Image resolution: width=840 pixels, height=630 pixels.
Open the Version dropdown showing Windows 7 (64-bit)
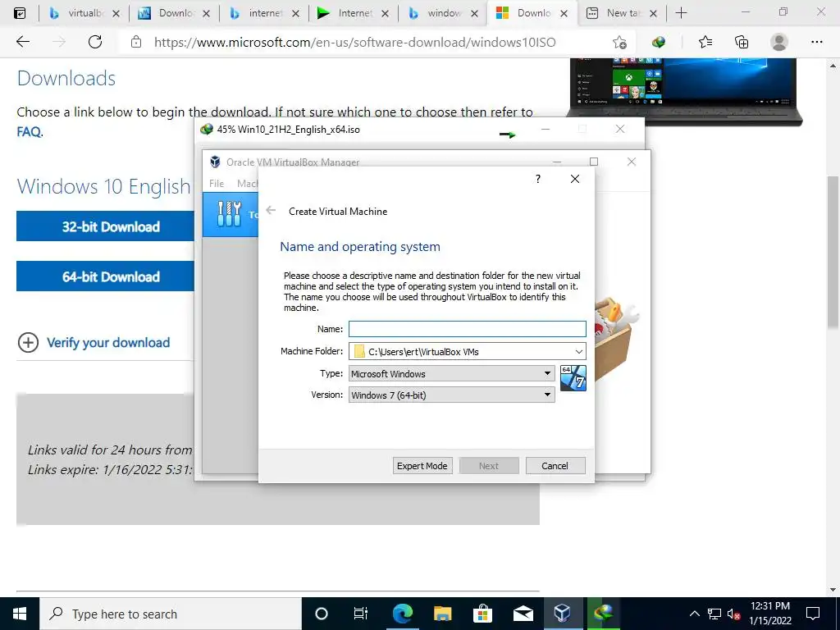point(452,395)
